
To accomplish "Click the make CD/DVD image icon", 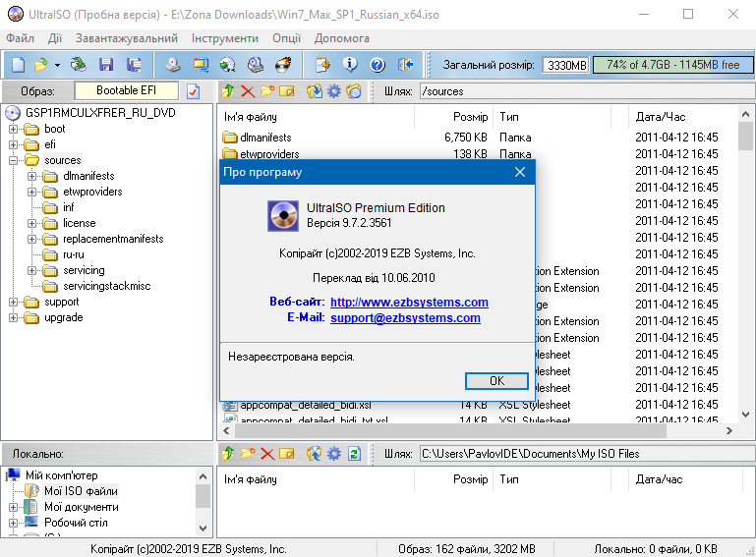I will pos(172,65).
